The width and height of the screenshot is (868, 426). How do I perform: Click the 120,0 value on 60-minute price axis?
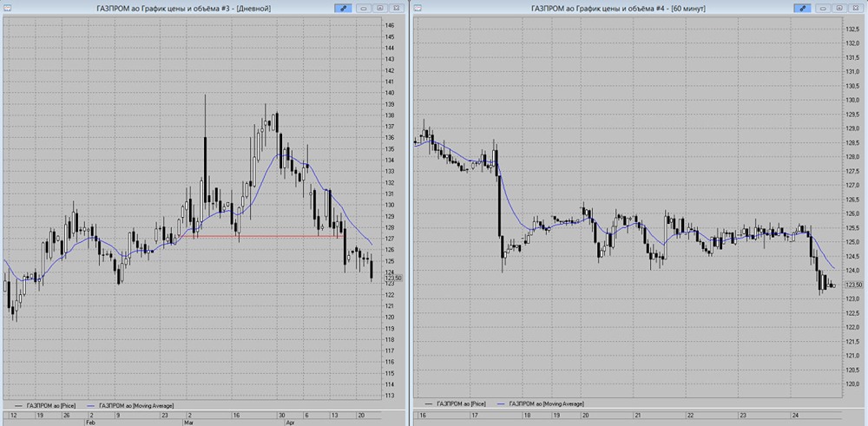(852, 384)
